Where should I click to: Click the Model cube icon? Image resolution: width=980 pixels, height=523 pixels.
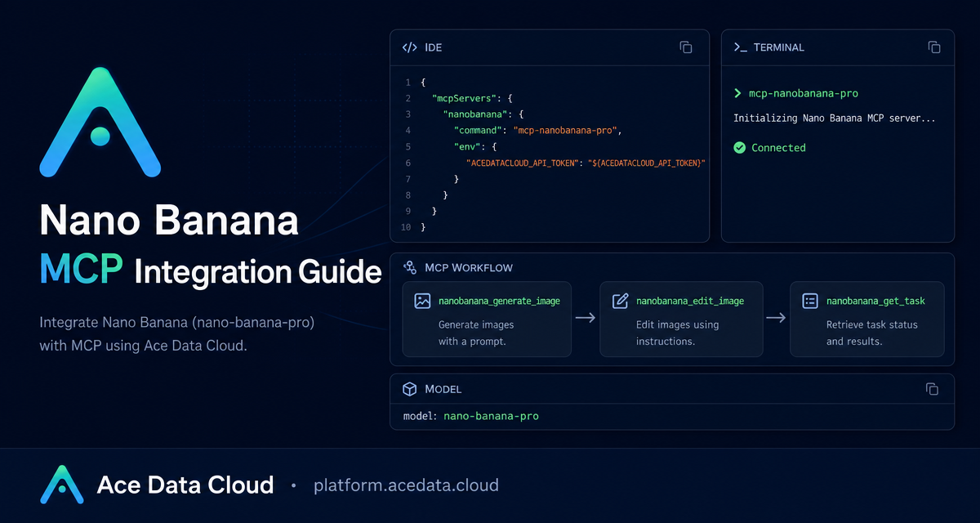pos(410,389)
